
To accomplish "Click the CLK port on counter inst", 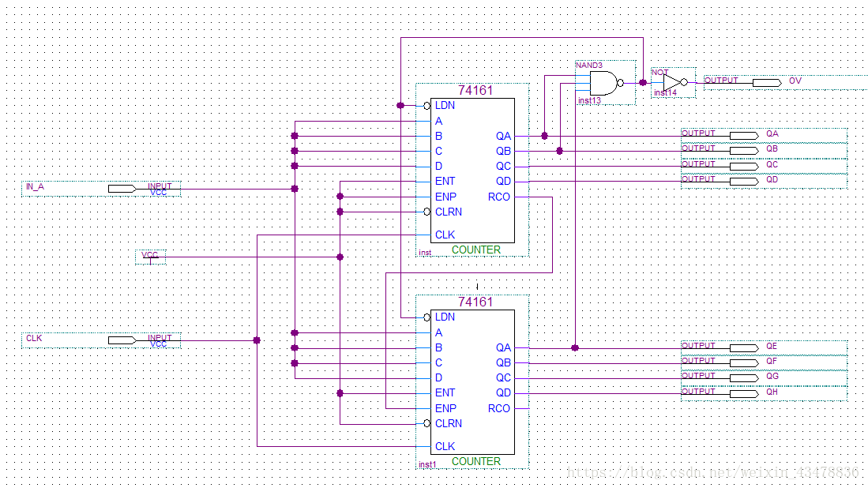I will click(x=445, y=235).
